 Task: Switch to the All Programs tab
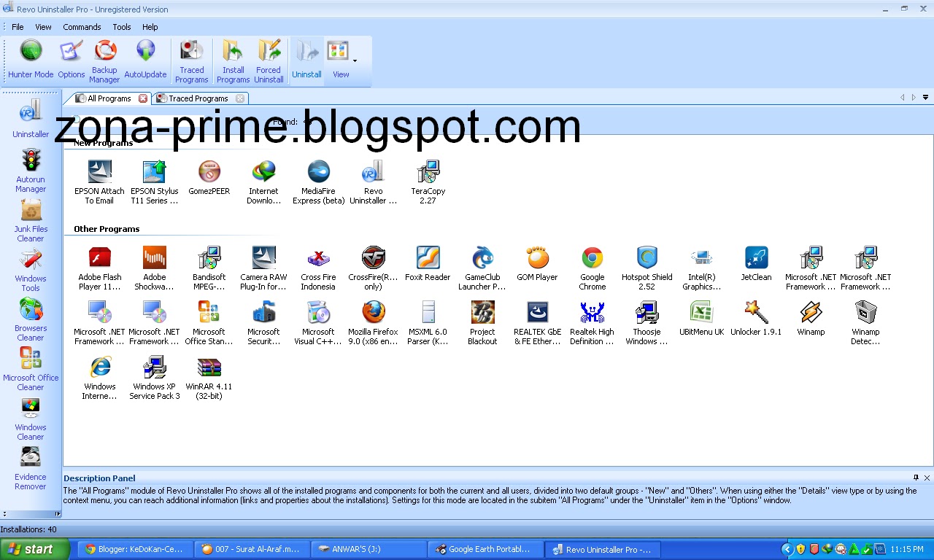(x=109, y=98)
